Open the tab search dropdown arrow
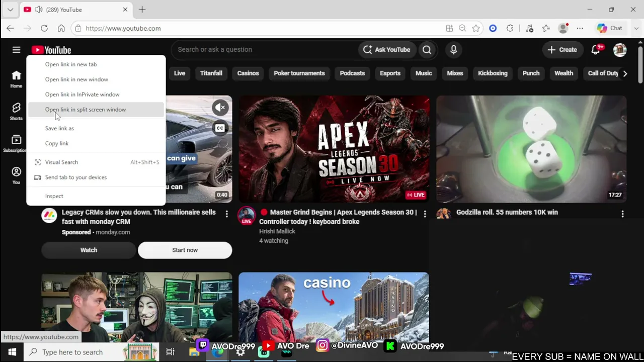 pyautogui.click(x=10, y=10)
